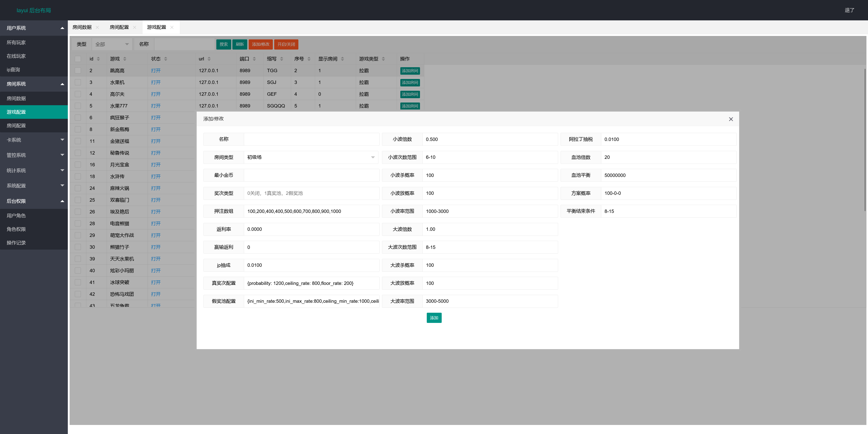The image size is (868, 434).
Task: Click the green 添加 submit button
Action: coord(434,318)
